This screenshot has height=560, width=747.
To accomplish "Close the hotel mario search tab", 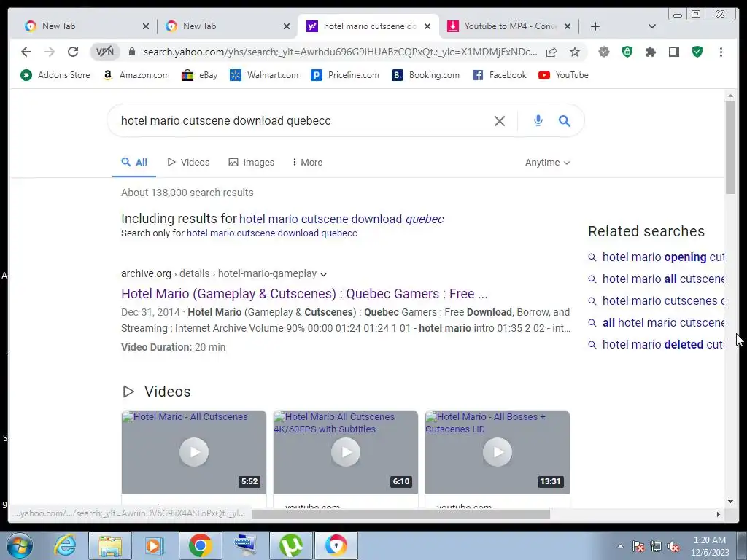I will (x=427, y=26).
